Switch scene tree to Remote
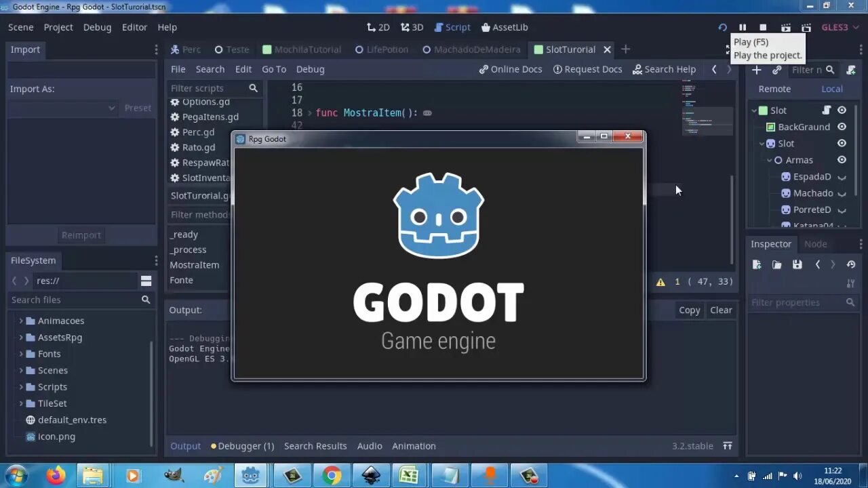 tap(774, 89)
